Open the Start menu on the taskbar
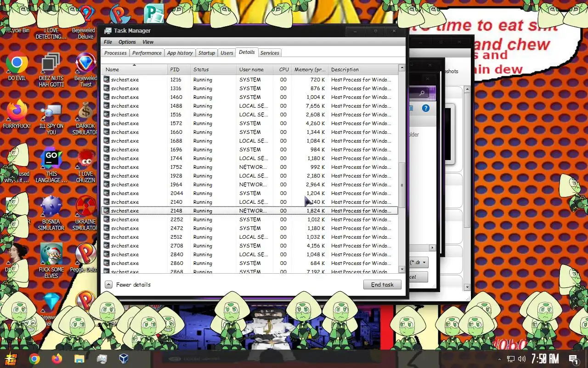The width and height of the screenshot is (588, 368). (x=11, y=359)
